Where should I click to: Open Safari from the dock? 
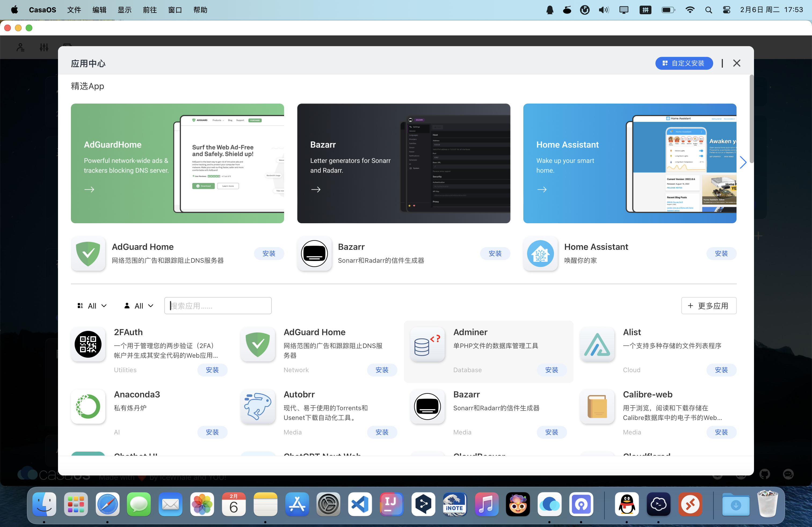pyautogui.click(x=107, y=504)
